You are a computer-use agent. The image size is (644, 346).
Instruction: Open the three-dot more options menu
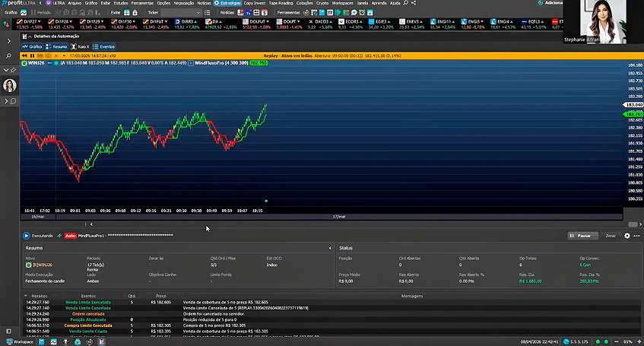point(636,236)
